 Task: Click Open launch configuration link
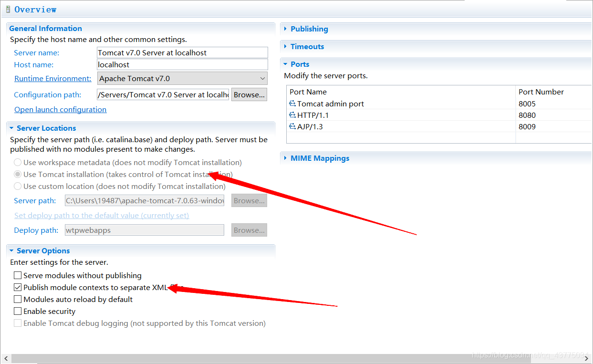pyautogui.click(x=60, y=109)
